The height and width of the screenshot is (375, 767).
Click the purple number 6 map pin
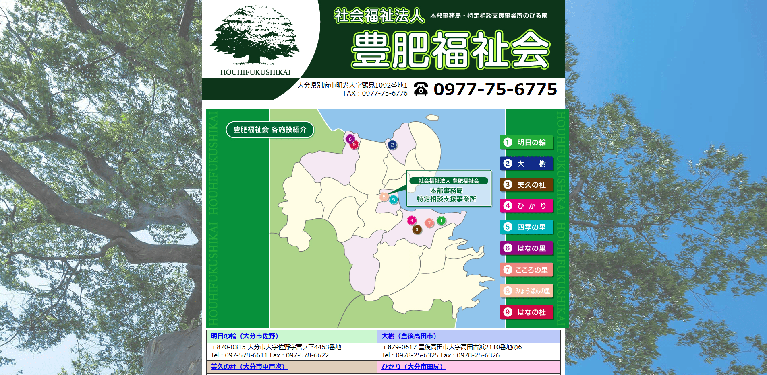coord(350,139)
